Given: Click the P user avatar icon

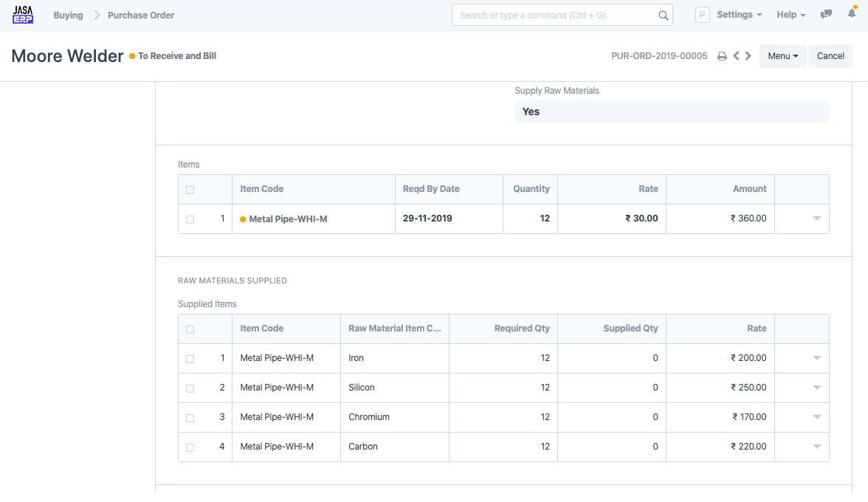Looking at the screenshot, I should point(703,15).
